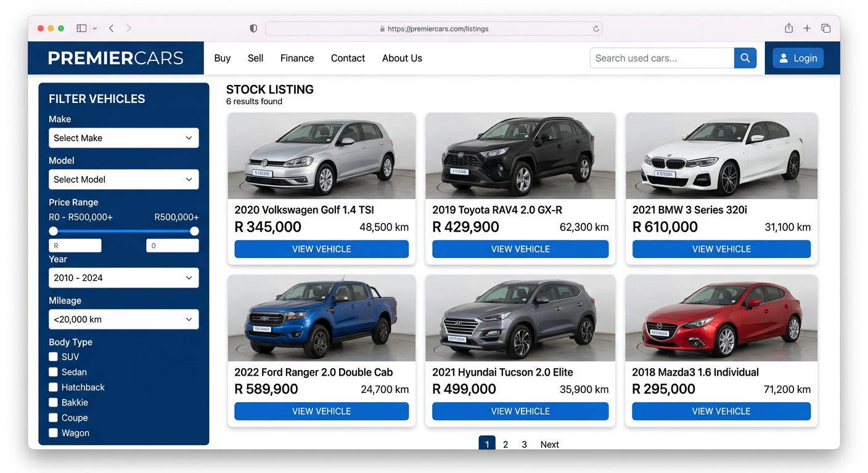Click the maximum price input box
The image size is (868, 473).
pos(173,246)
